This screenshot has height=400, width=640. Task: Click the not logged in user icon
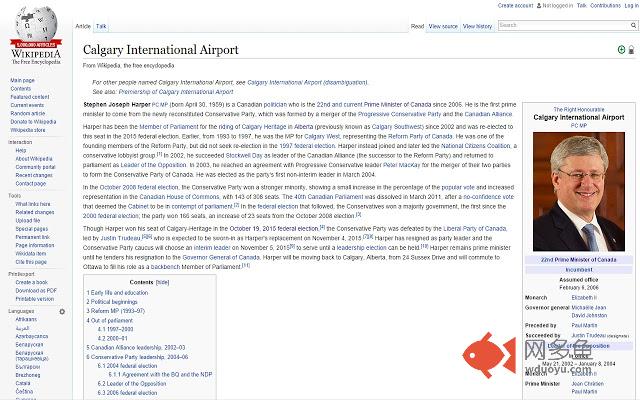(539, 5)
